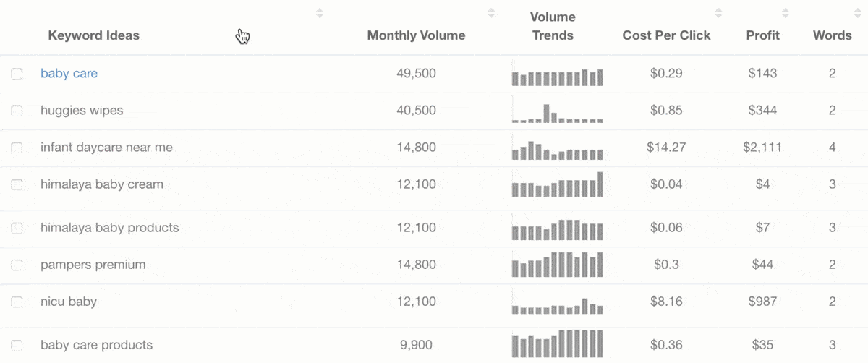Tick checkbox for infant daycare near me

[17, 148]
